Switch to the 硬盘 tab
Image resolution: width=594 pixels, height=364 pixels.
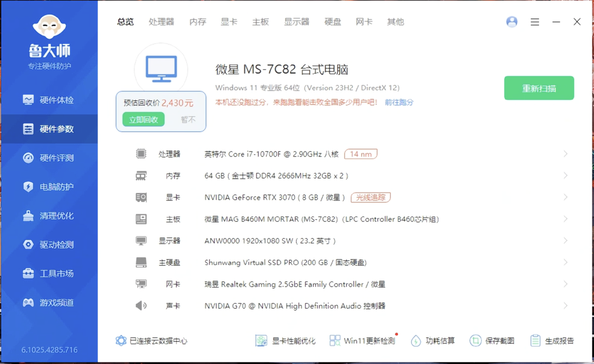[333, 22]
